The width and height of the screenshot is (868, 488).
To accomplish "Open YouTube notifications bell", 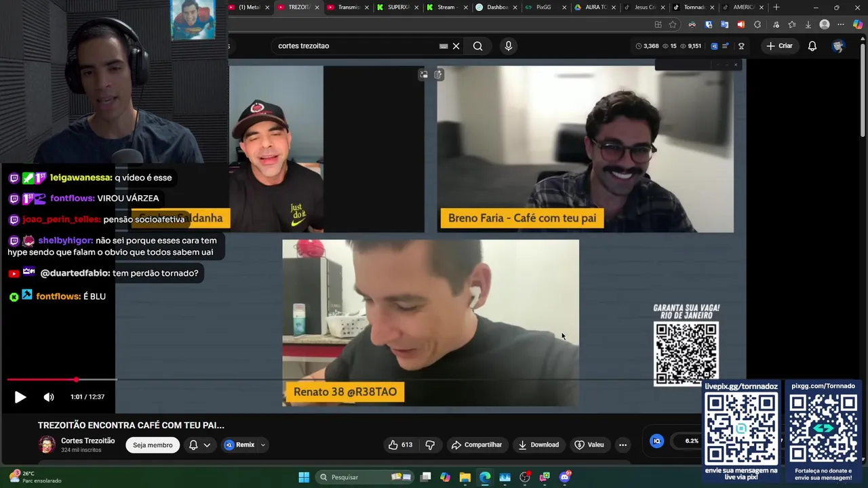I will [x=812, y=46].
